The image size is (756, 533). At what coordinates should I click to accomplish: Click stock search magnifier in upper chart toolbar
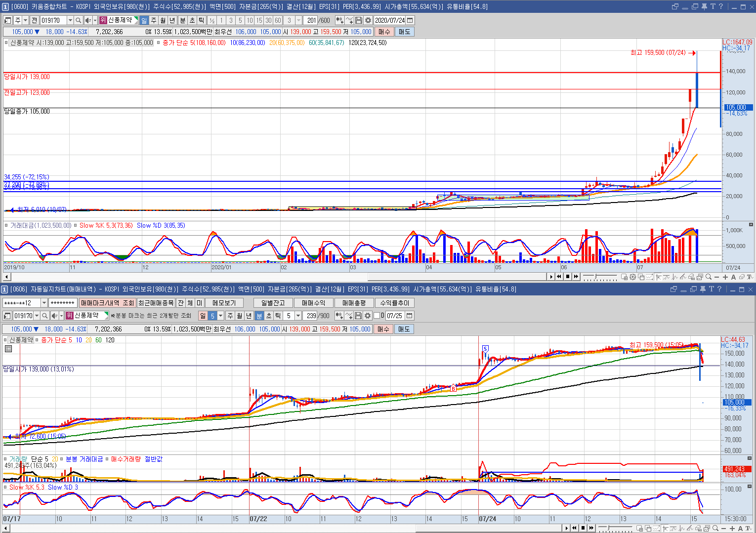pyautogui.click(x=78, y=20)
